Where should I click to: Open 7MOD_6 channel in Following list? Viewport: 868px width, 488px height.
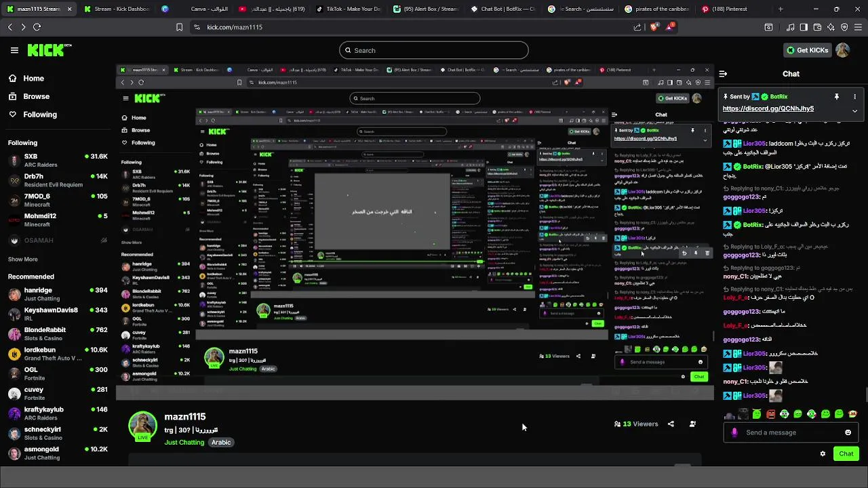point(58,200)
